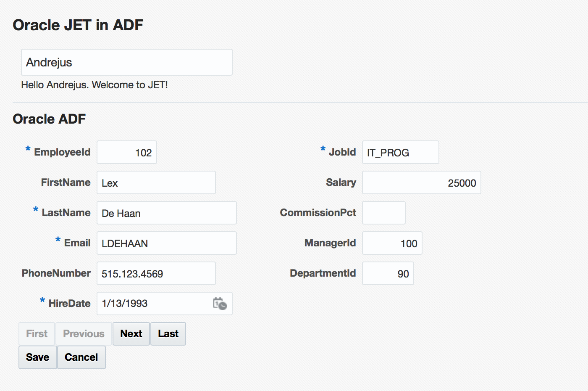Click the disabled Previous navigation button

(83, 333)
